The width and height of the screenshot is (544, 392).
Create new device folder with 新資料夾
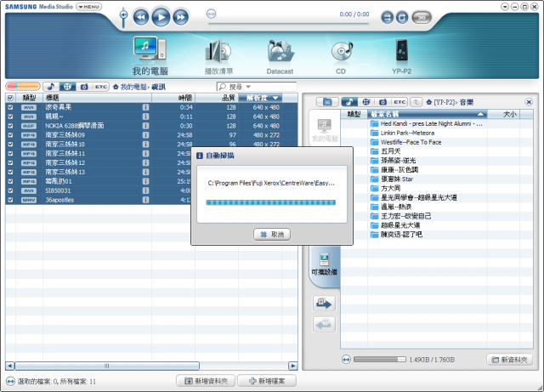tap(510, 360)
